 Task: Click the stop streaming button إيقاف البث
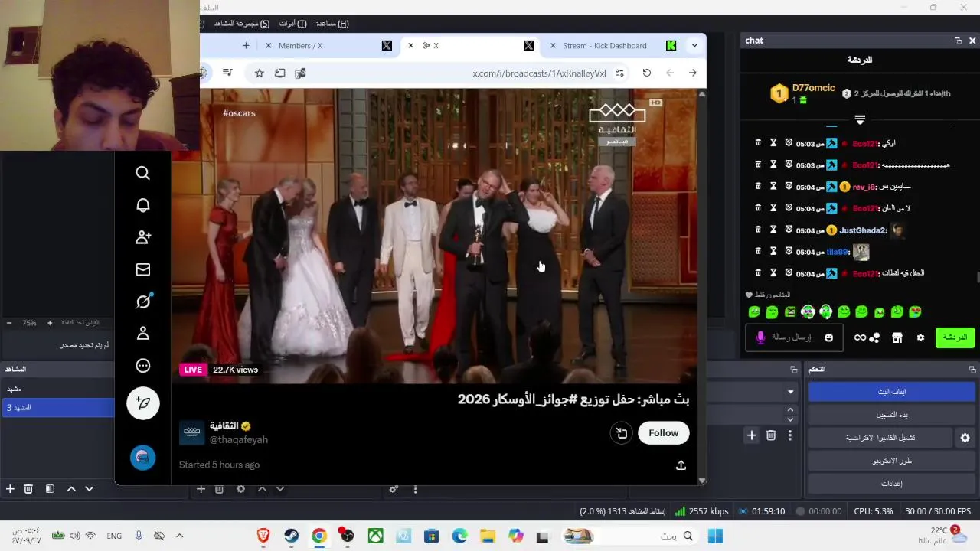(891, 392)
